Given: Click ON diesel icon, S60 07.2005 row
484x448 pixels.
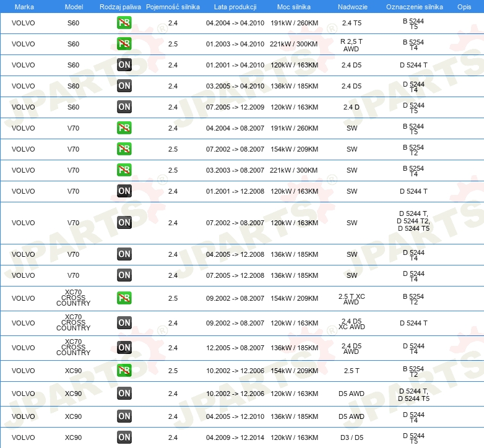Looking at the screenshot, I should [124, 107].
